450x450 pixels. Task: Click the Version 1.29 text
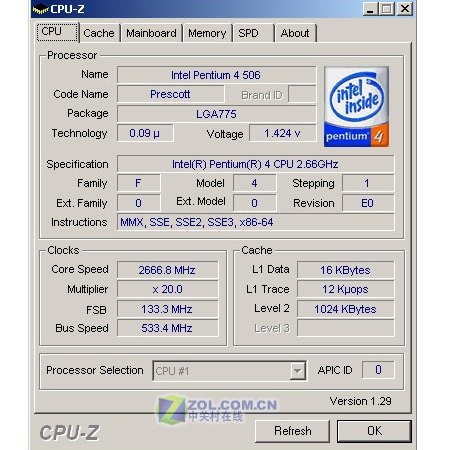click(x=361, y=401)
